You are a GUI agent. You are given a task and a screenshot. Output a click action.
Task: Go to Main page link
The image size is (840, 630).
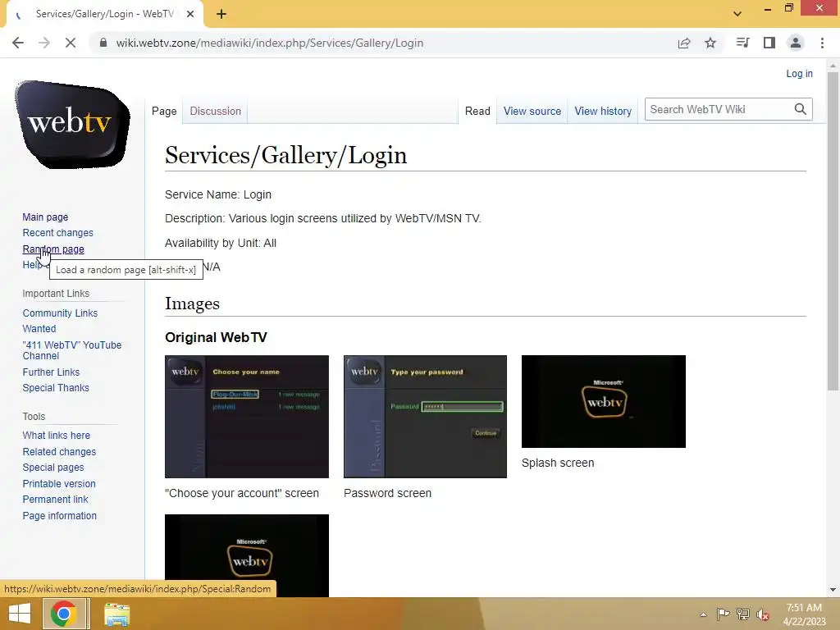tap(45, 217)
